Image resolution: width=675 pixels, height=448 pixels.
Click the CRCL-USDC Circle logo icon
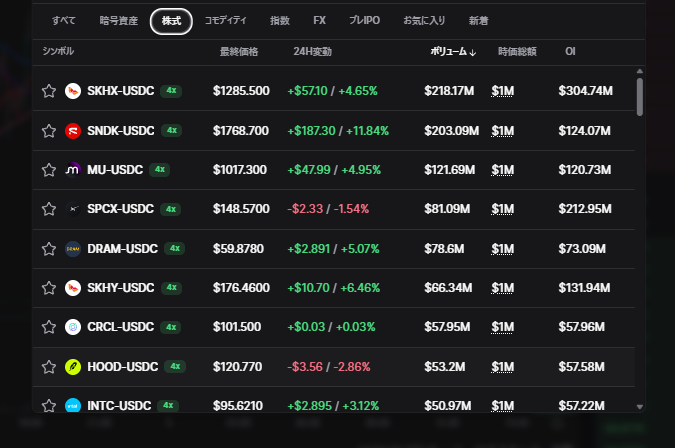click(x=73, y=327)
